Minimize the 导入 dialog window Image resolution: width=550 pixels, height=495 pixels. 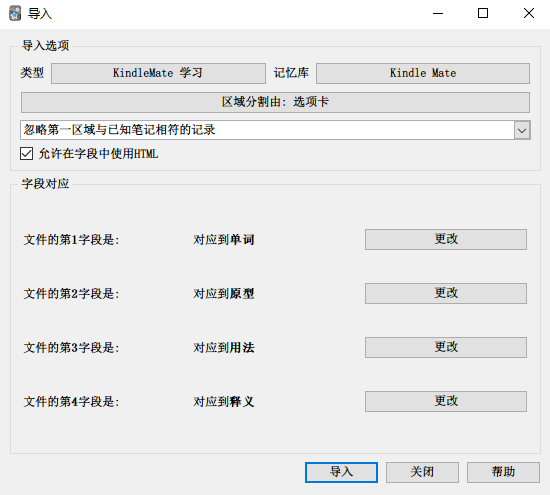(x=438, y=14)
